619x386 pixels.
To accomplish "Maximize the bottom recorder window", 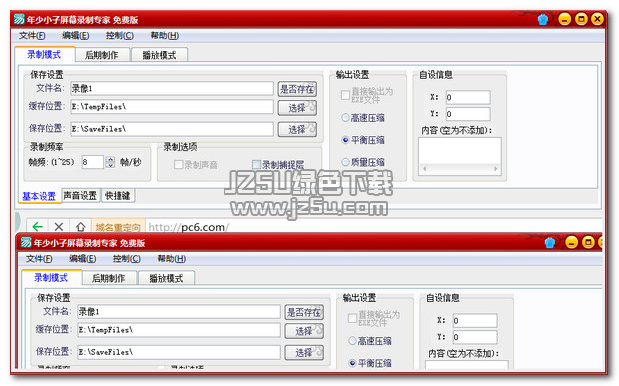I will [x=588, y=242].
